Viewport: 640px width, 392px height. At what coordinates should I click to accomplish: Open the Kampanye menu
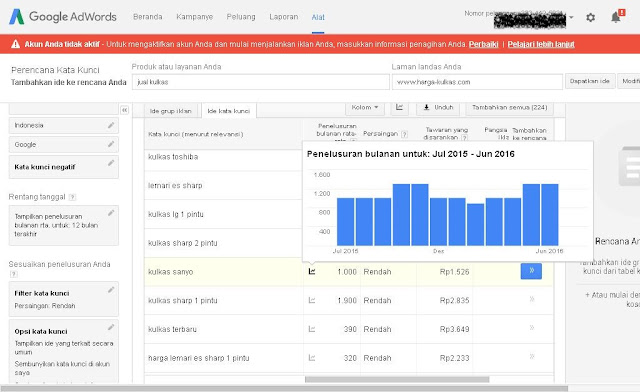(x=195, y=17)
